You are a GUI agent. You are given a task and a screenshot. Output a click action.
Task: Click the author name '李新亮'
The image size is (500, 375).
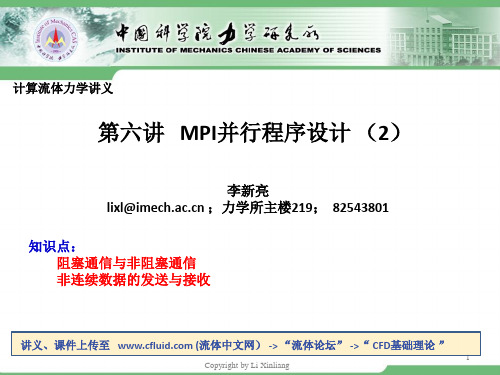tap(248, 191)
